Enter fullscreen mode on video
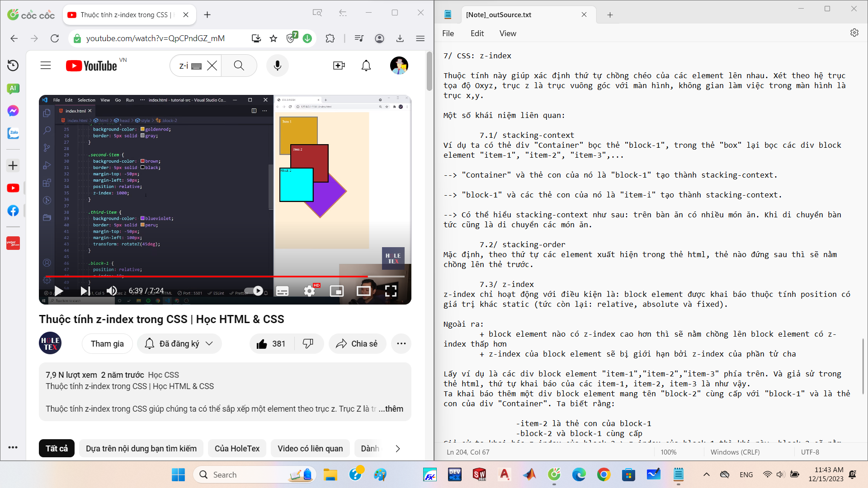868x488 pixels. (x=391, y=291)
